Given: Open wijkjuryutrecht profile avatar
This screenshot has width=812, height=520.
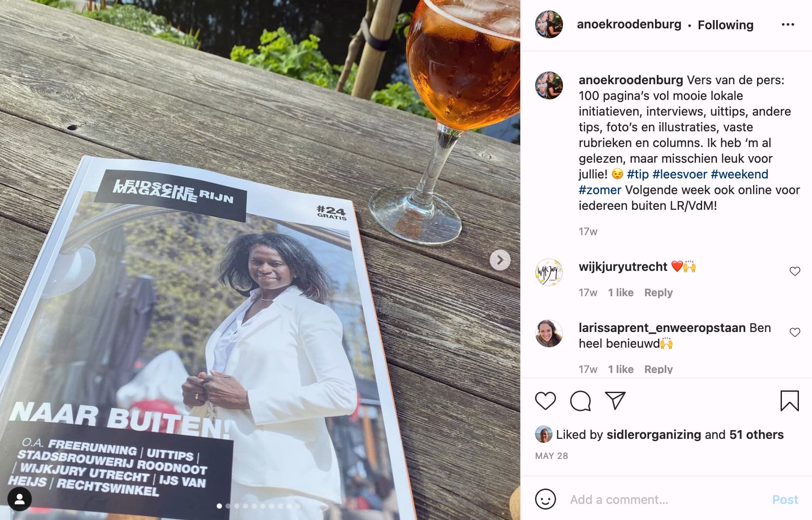Looking at the screenshot, I should 549,272.
